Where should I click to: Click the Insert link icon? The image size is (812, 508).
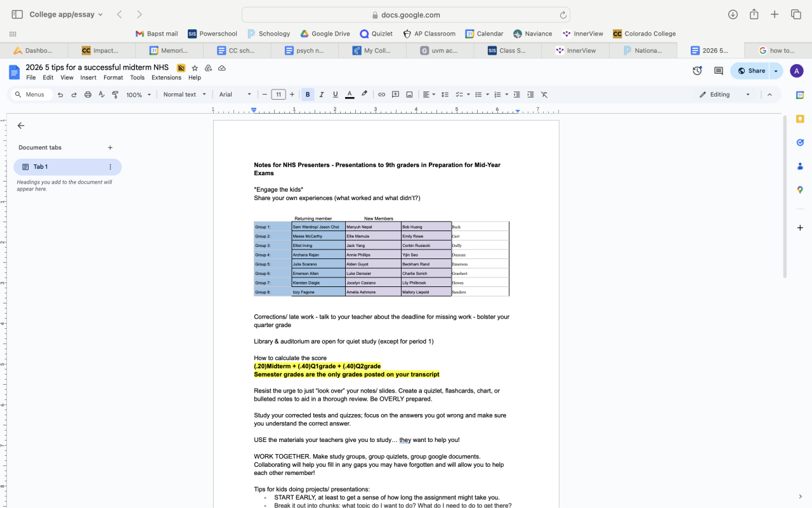click(381, 95)
